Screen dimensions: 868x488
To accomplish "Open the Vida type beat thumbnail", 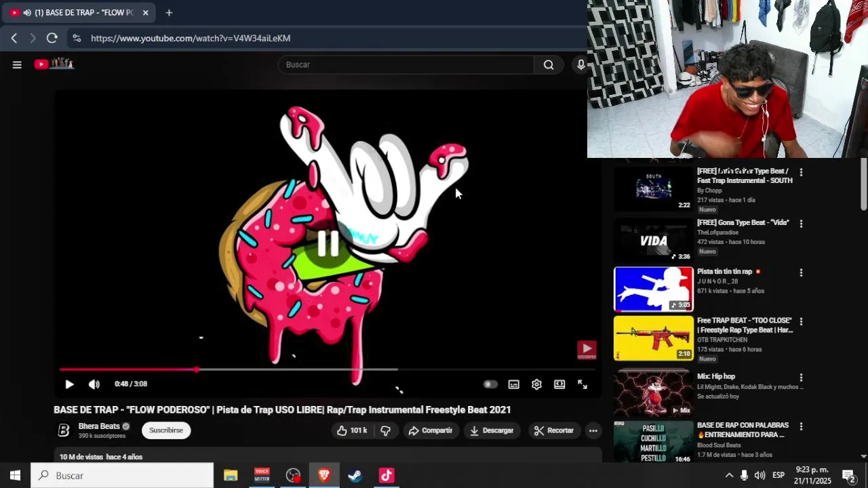I will pos(654,240).
